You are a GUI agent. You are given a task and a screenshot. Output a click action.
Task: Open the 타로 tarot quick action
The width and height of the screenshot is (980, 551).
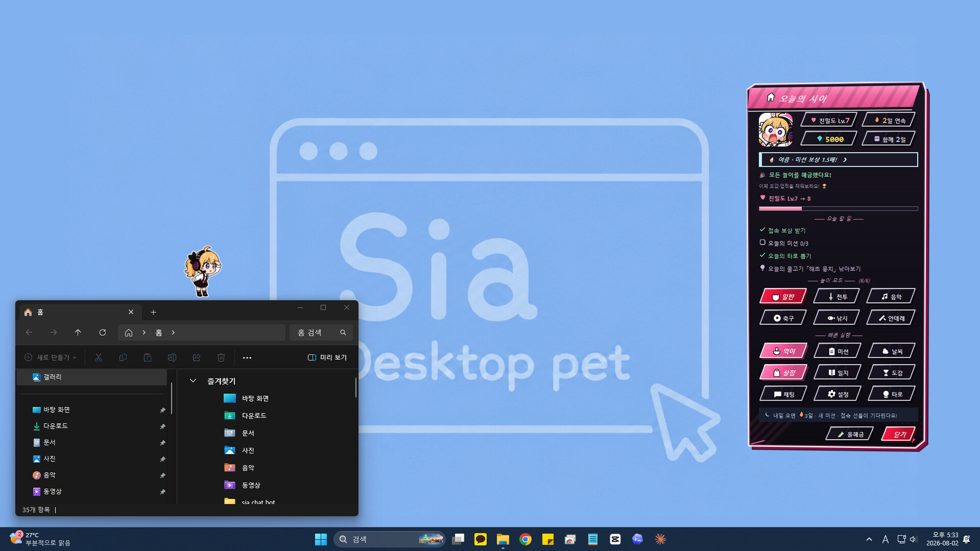(892, 394)
